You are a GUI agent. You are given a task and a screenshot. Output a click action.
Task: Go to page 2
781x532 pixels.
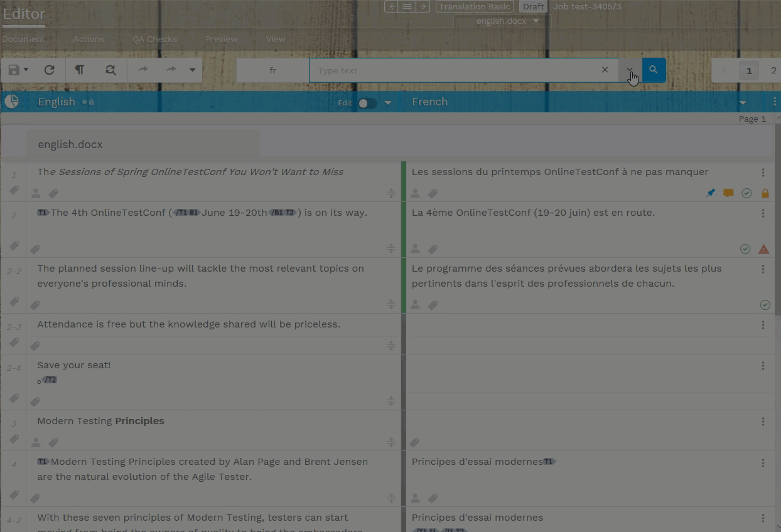[x=773, y=70]
